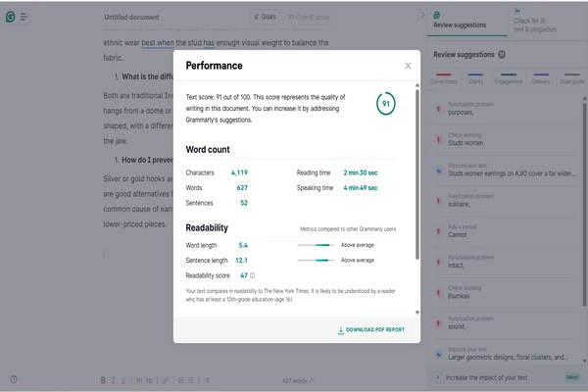588x392 pixels.
Task: Open the 'Larger geometric designs' suggestion
Action: [505, 354]
